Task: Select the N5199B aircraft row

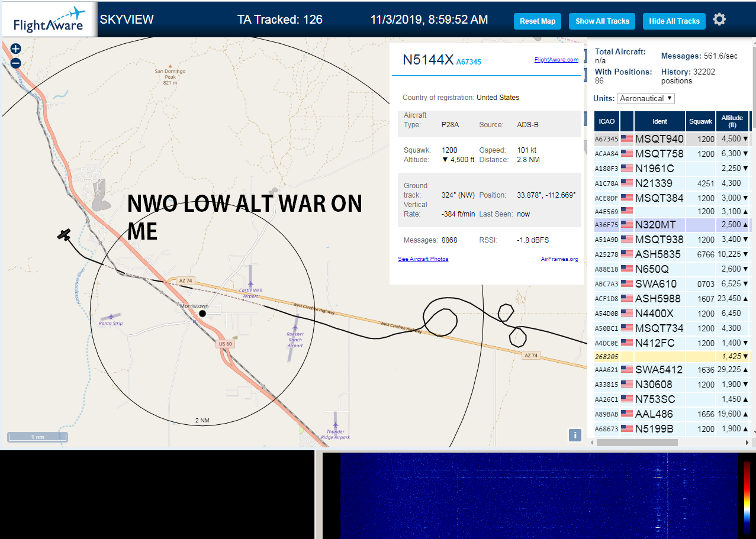Action: coord(672,429)
